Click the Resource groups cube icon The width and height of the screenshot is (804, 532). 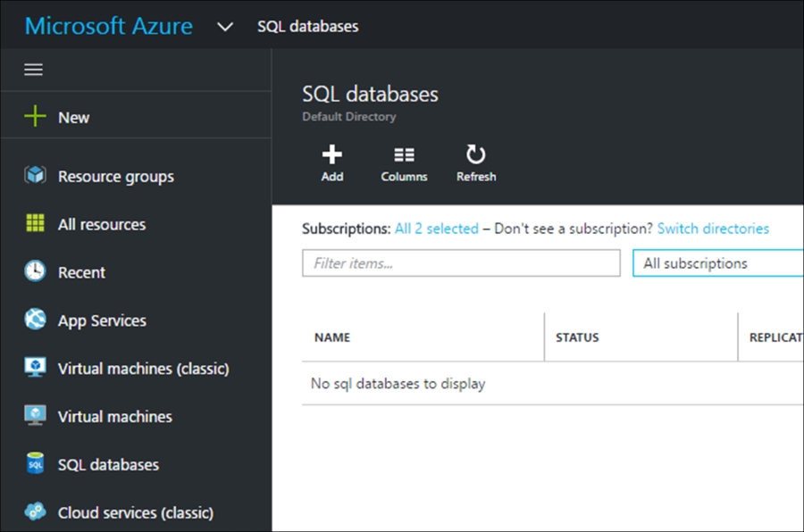click(35, 175)
